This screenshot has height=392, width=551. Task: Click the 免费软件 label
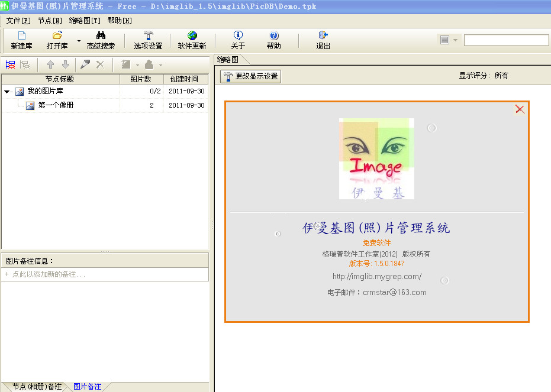point(376,243)
